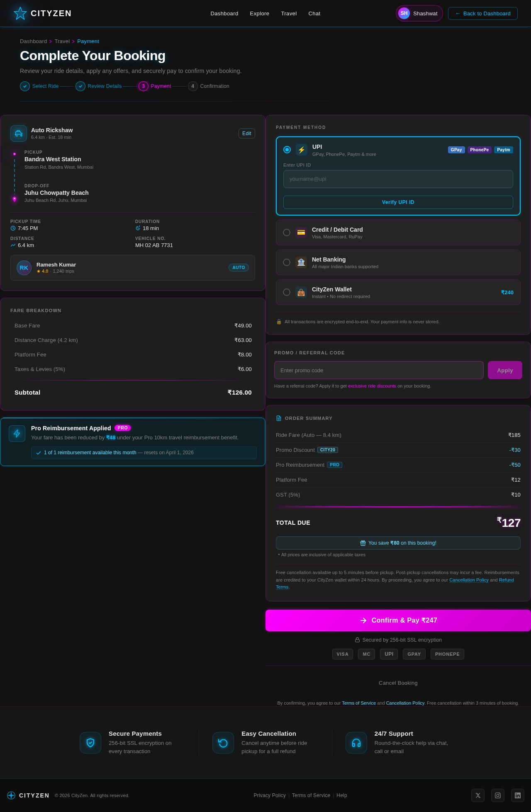Viewport: 531px width, 812px height.
Task: Click the PhonePe badge in UPI option
Action: (x=480, y=150)
